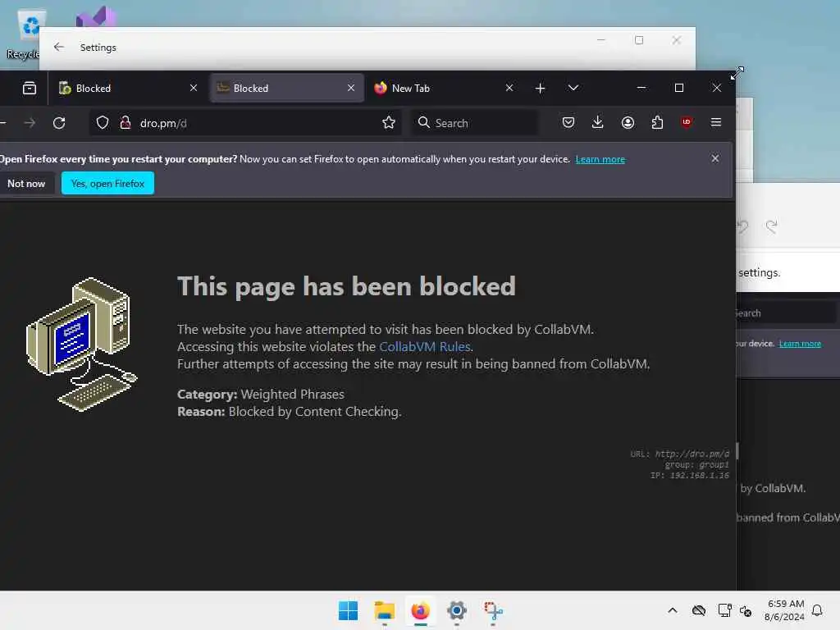Open Windows Start menu
The width and height of the screenshot is (840, 630).
pyautogui.click(x=348, y=610)
